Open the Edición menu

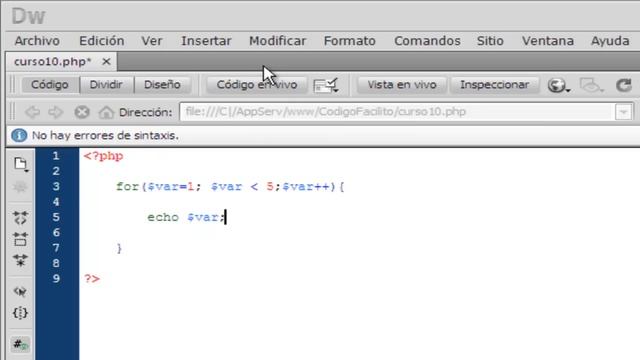pos(102,41)
